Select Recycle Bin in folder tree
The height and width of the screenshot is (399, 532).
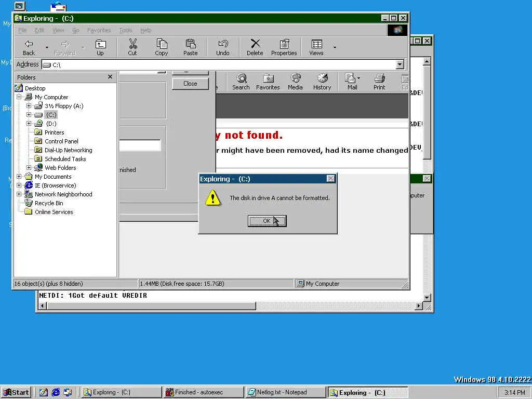pos(49,203)
